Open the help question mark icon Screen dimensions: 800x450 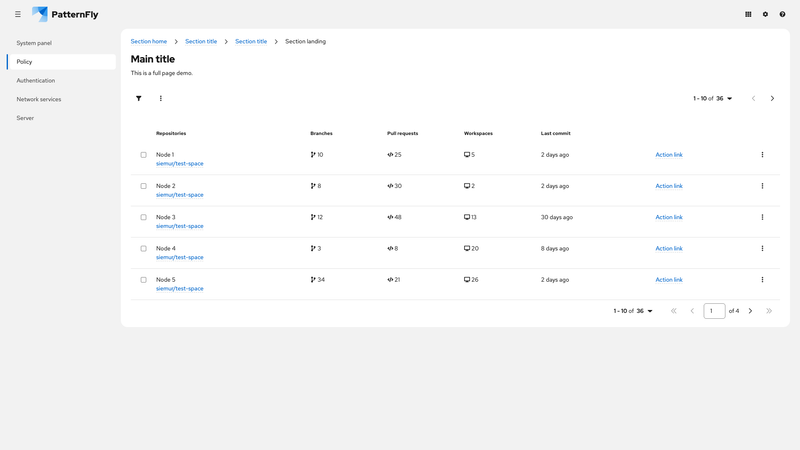point(782,14)
